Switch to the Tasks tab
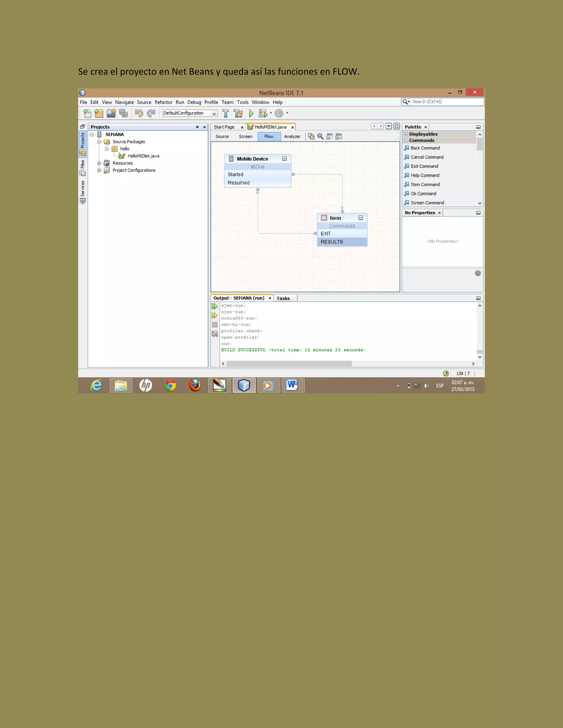This screenshot has height=728, width=563. tap(283, 298)
